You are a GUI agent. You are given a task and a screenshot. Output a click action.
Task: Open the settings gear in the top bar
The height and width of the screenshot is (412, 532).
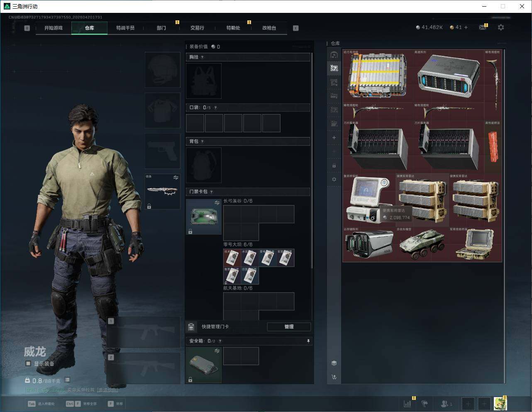(501, 27)
